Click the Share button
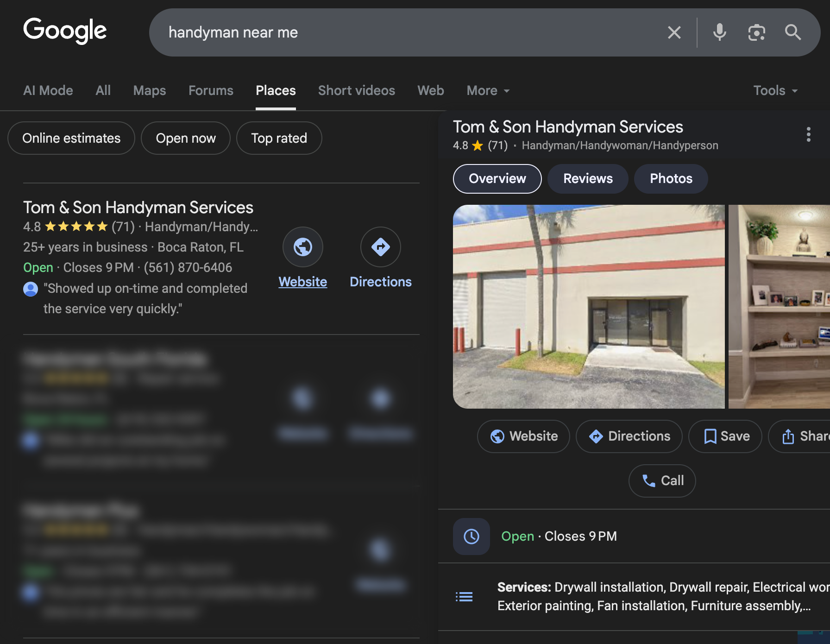 tap(799, 436)
